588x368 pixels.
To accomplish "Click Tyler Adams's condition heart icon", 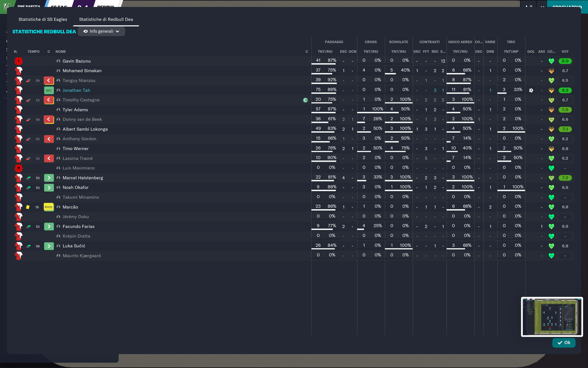I will pyautogui.click(x=551, y=110).
